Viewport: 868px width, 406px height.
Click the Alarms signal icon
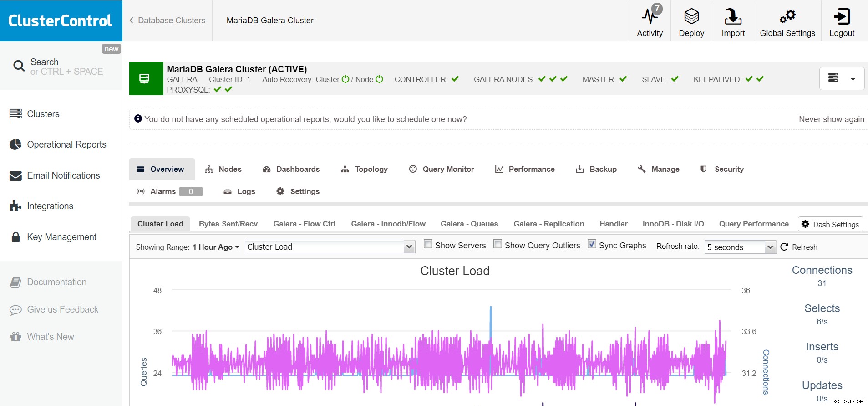141,191
